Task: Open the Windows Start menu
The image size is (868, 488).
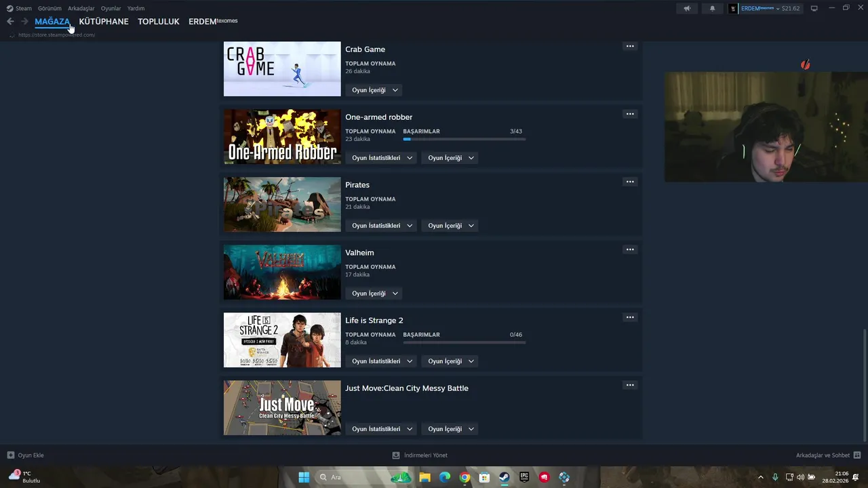Action: coord(304,477)
